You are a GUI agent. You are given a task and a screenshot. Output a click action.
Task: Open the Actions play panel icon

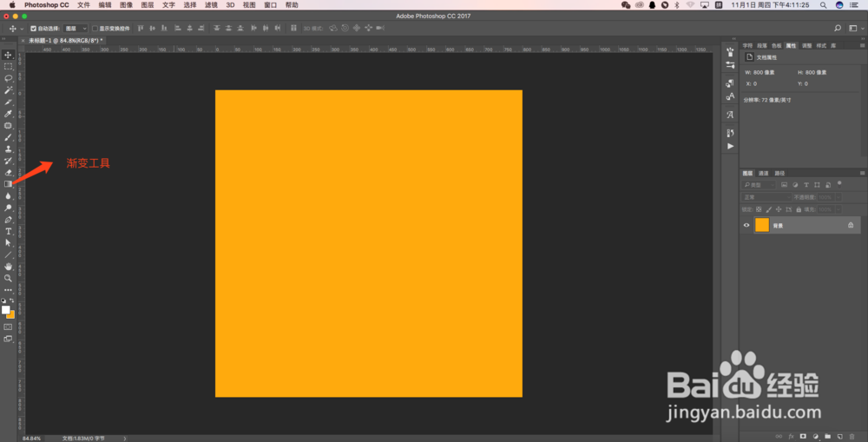click(730, 146)
